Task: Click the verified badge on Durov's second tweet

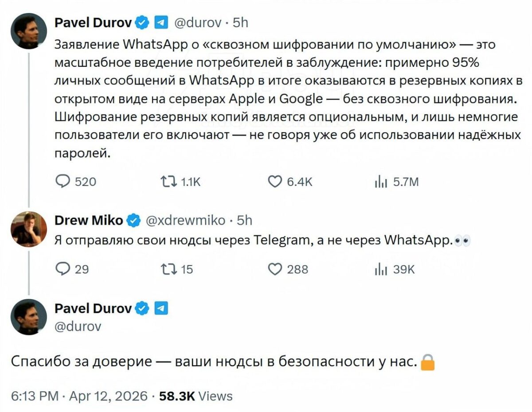Action: click(142, 308)
